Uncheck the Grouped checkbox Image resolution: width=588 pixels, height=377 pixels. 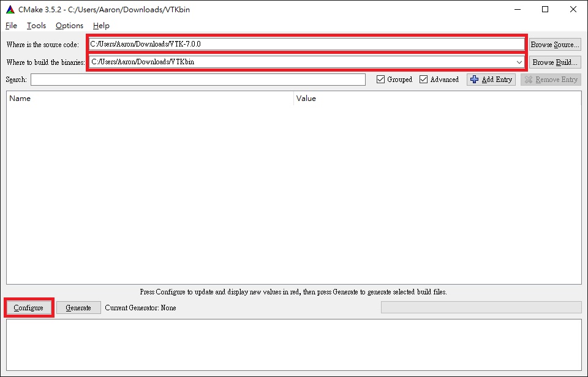pyautogui.click(x=380, y=80)
